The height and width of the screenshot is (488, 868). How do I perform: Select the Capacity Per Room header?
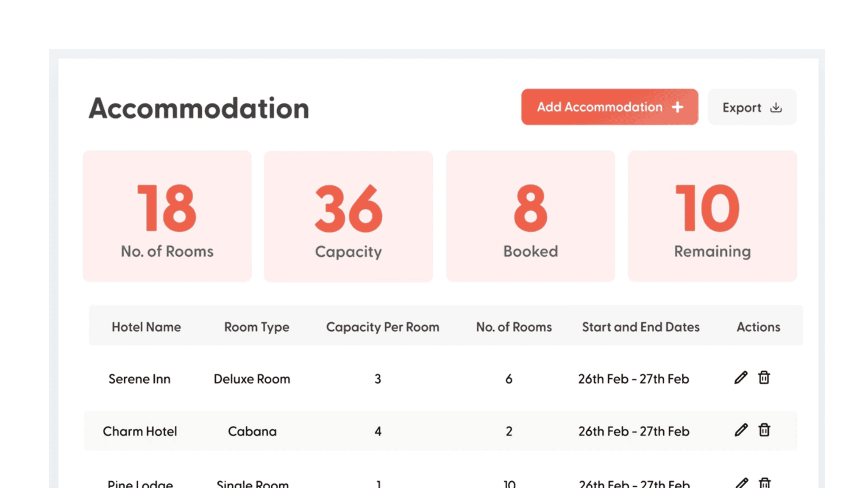tap(382, 327)
